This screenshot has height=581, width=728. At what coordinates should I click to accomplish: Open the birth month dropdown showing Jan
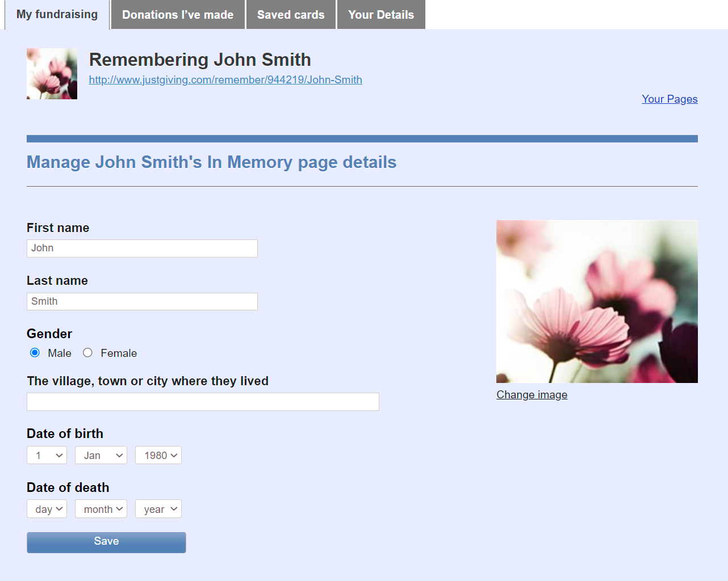101,455
